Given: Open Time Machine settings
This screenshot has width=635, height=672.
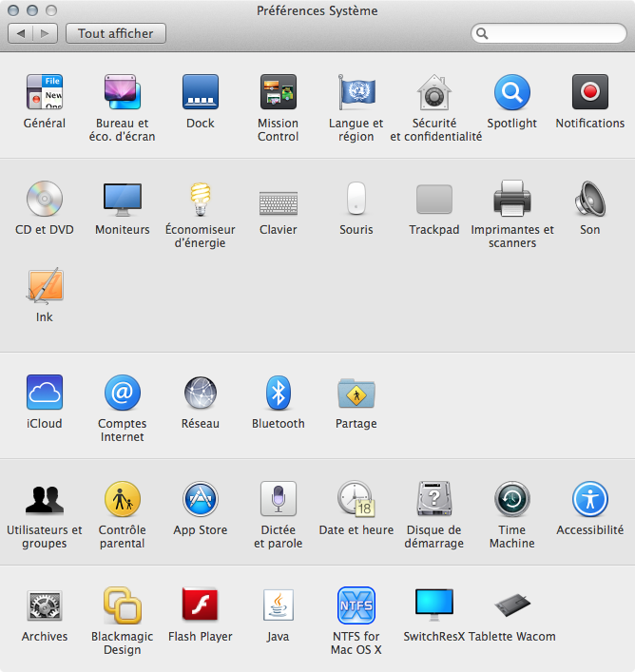Looking at the screenshot, I should (x=511, y=500).
